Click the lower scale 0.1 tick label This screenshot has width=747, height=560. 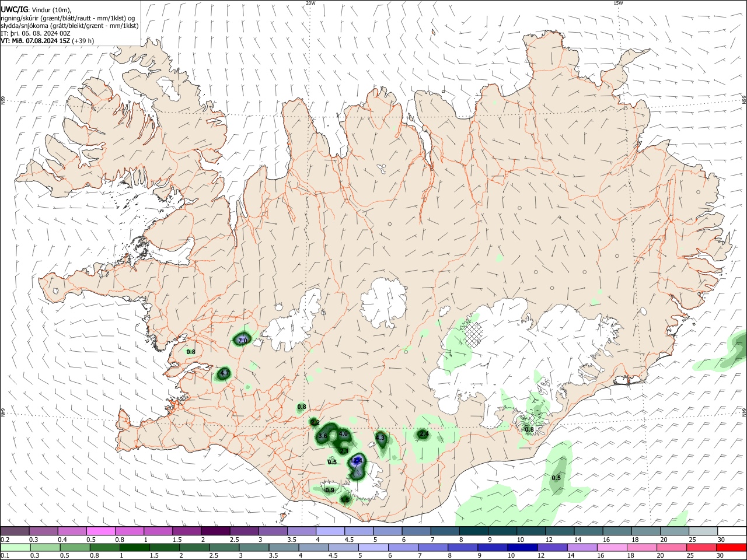(5, 556)
